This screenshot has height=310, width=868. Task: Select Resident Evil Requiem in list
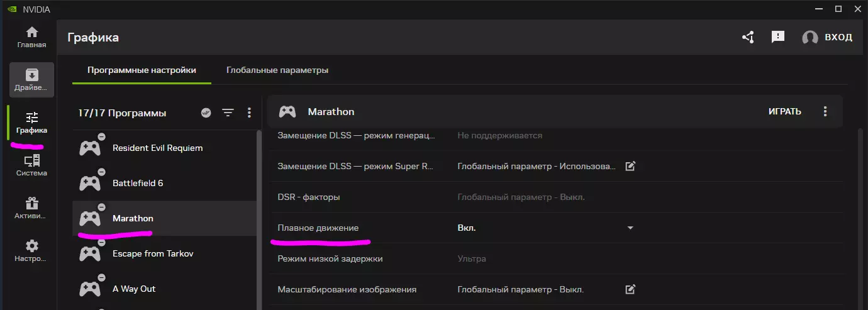coord(164,148)
